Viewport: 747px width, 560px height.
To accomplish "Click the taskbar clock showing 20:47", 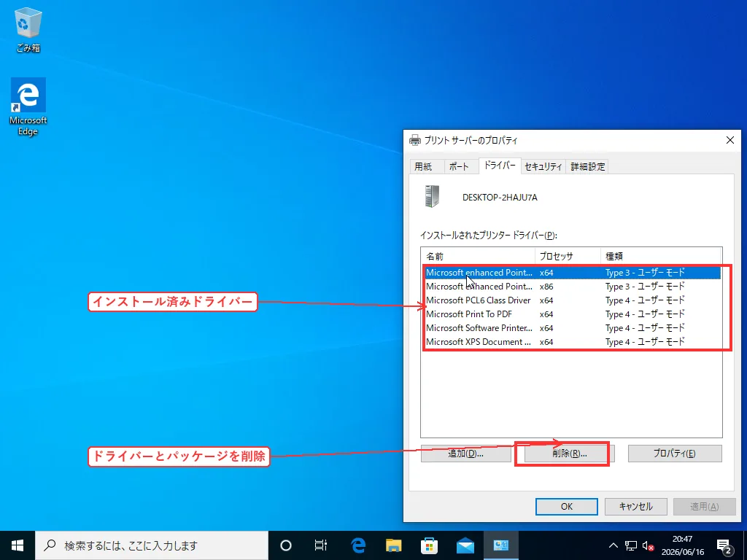I will coord(682,545).
